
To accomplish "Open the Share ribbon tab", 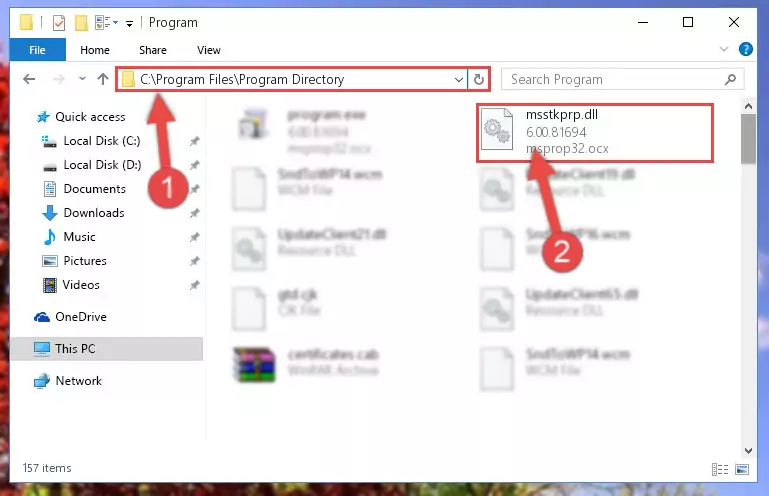I will [153, 50].
